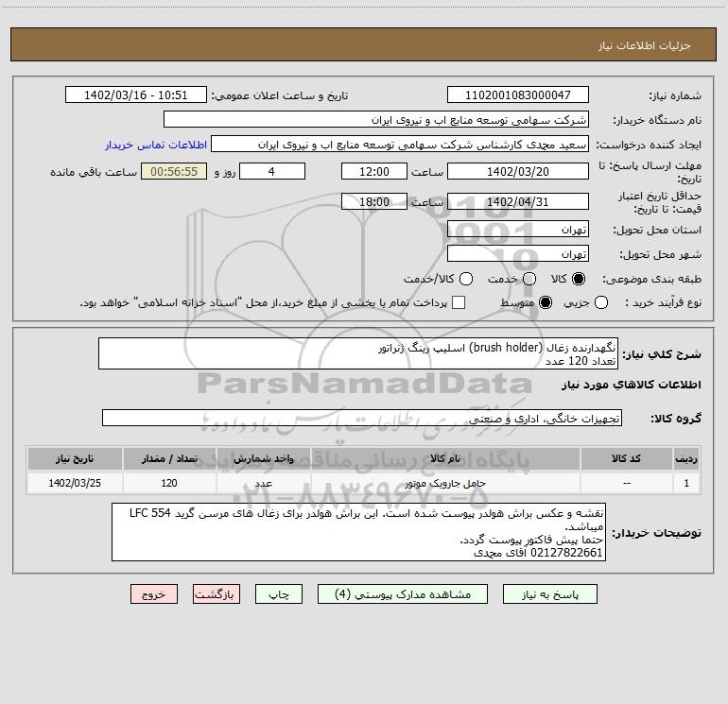728x704 pixels.
Task: Click the خروج exit button
Action: click(154, 594)
